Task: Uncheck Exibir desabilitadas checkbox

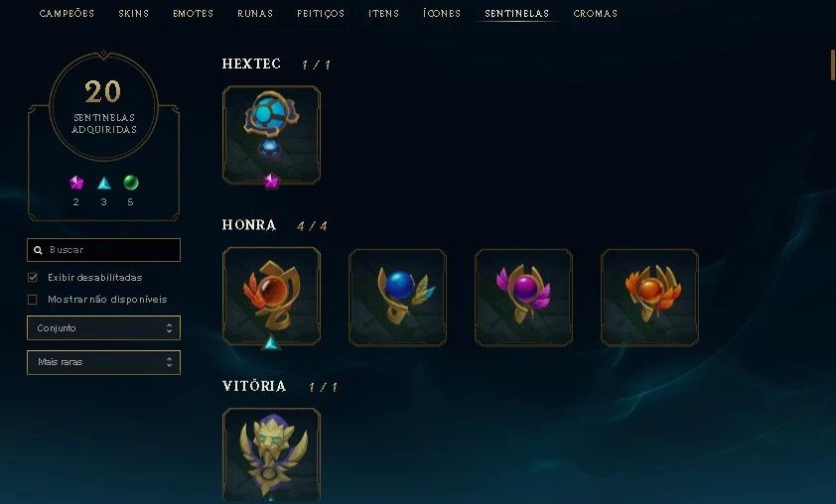Action: click(x=33, y=277)
